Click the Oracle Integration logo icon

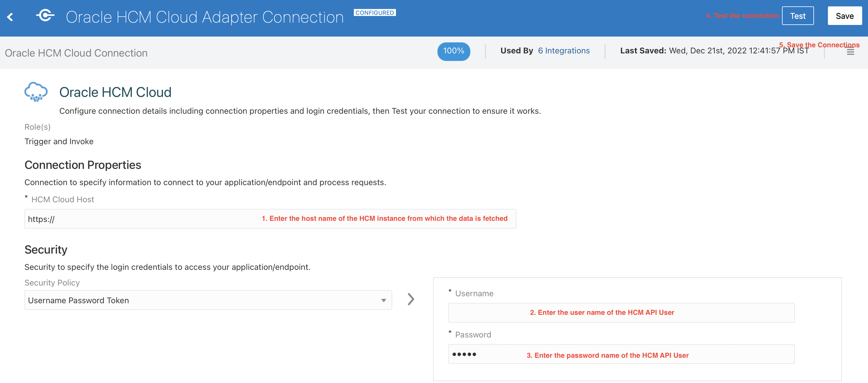tap(46, 15)
